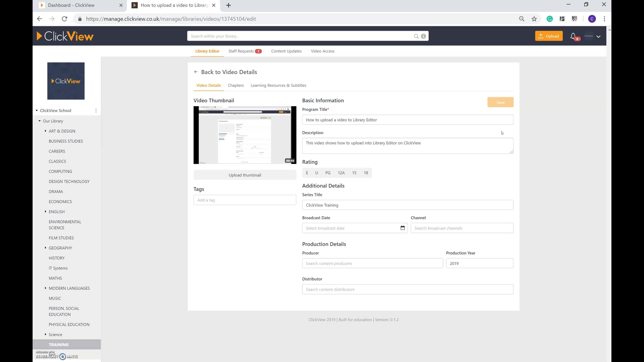Click the Save button
The height and width of the screenshot is (362, 644).
500,102
